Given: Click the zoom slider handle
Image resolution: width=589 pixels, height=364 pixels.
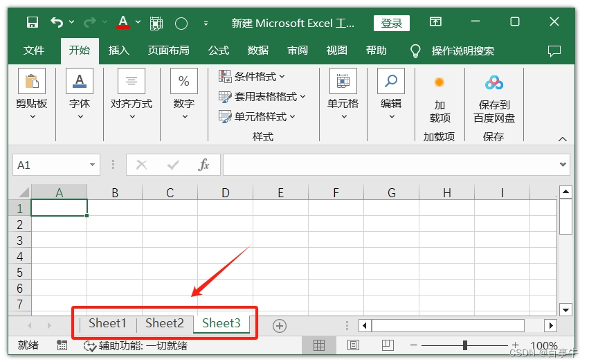Looking at the screenshot, I should pyautogui.click(x=464, y=345).
